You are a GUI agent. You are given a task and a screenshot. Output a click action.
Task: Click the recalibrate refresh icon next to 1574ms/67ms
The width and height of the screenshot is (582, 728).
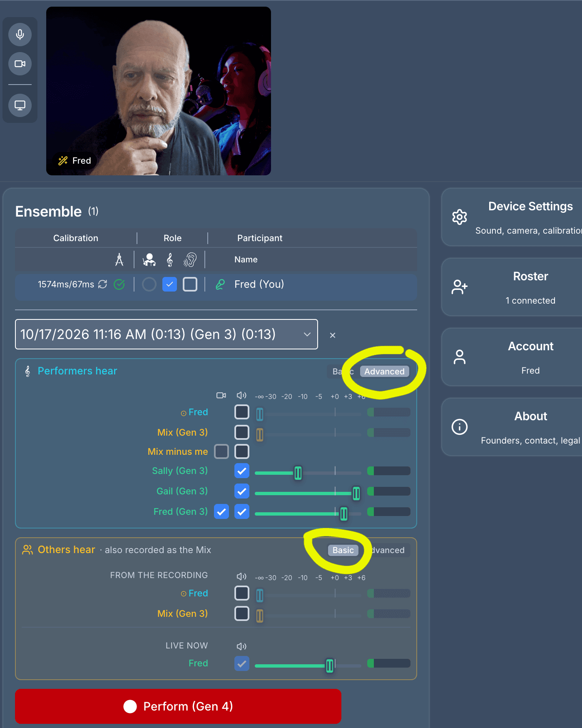103,284
